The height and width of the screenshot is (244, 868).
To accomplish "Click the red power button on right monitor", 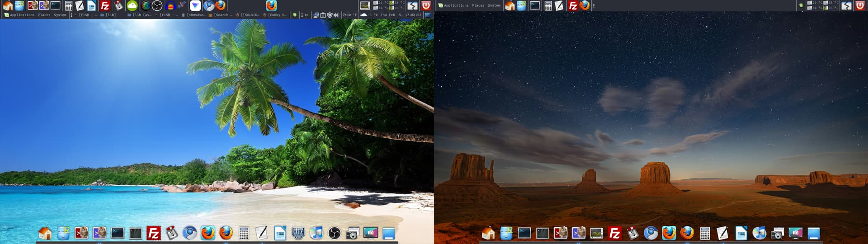I will 860,5.
